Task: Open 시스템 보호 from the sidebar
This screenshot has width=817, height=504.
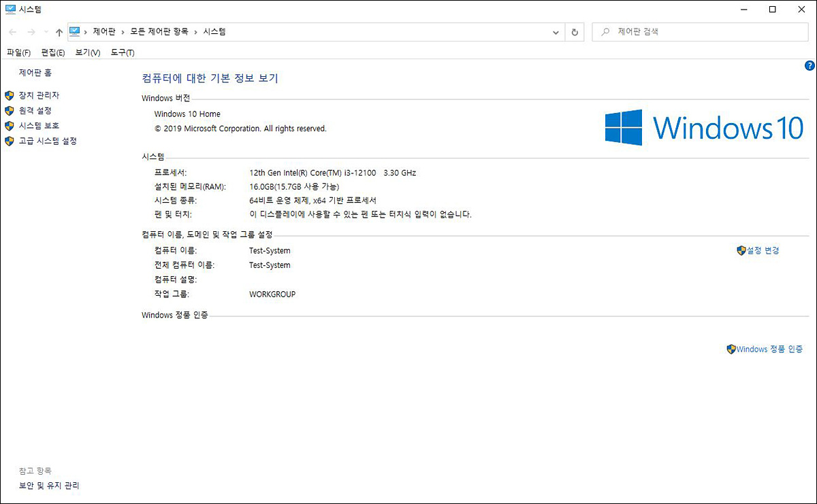Action: (39, 126)
